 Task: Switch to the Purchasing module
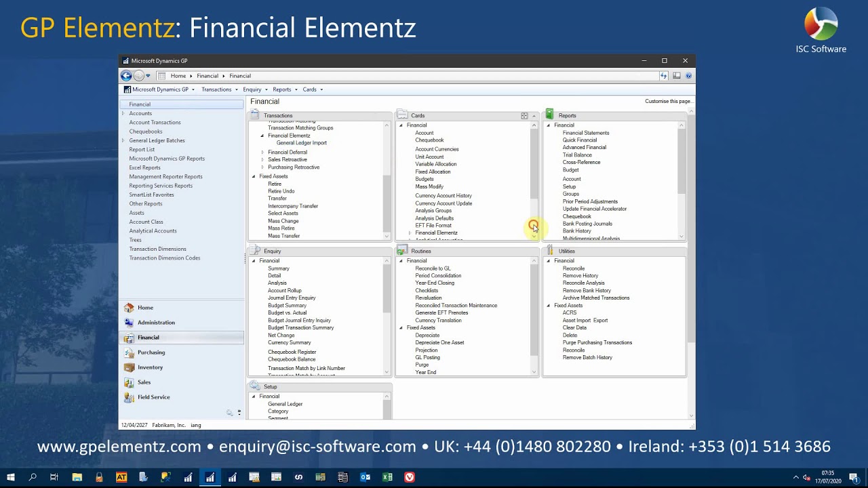[x=182, y=352]
